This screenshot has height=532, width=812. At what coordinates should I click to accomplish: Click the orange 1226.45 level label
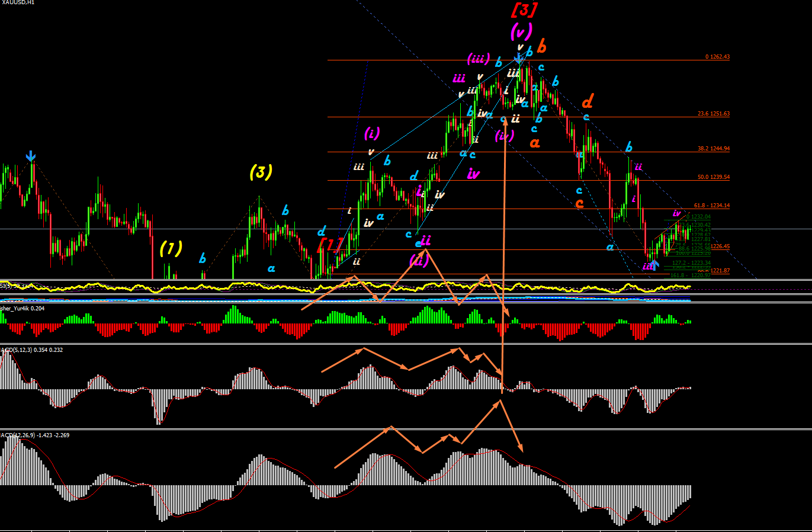721,246
